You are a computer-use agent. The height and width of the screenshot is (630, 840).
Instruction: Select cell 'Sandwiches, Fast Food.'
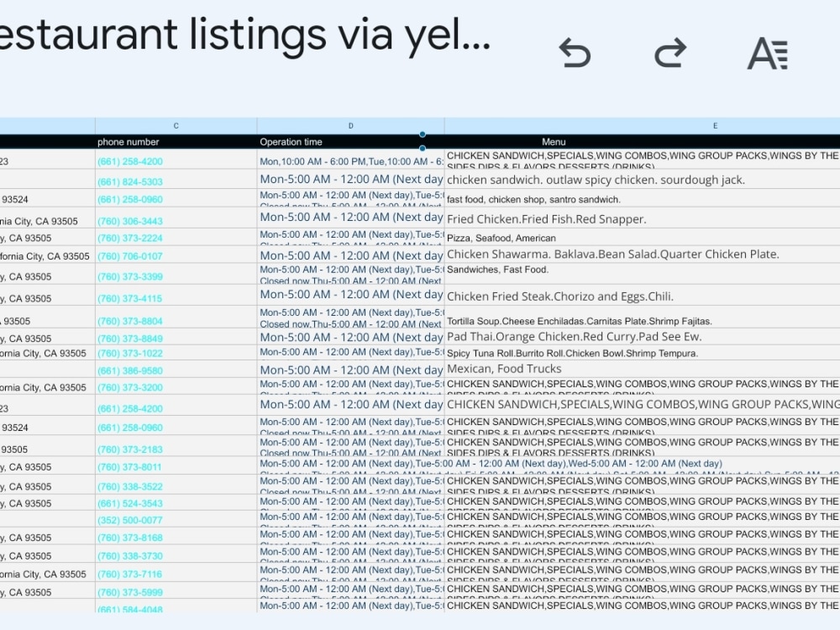[x=643, y=274]
